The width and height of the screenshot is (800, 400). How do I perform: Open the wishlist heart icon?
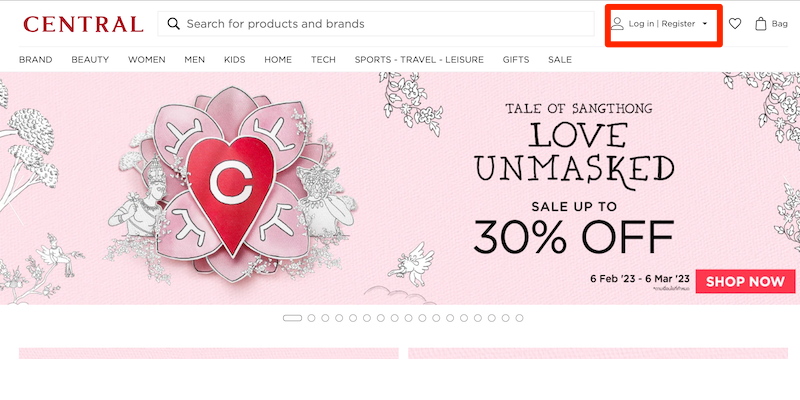coord(735,23)
